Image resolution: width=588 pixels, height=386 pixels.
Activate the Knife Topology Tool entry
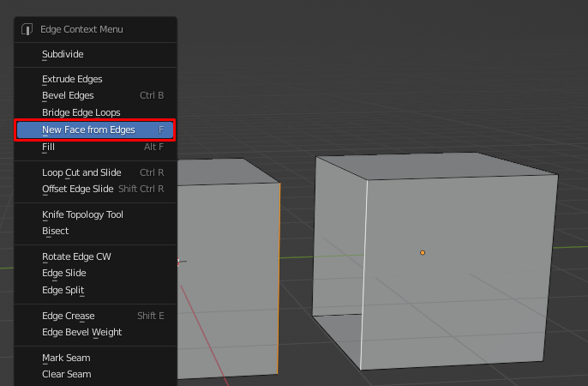[82, 214]
